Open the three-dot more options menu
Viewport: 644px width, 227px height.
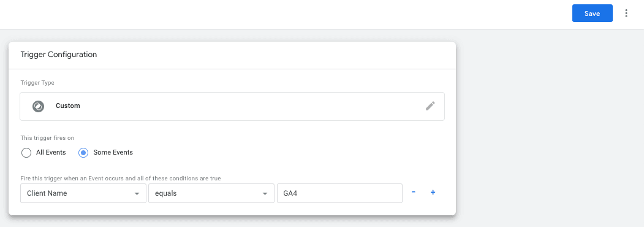pos(626,13)
